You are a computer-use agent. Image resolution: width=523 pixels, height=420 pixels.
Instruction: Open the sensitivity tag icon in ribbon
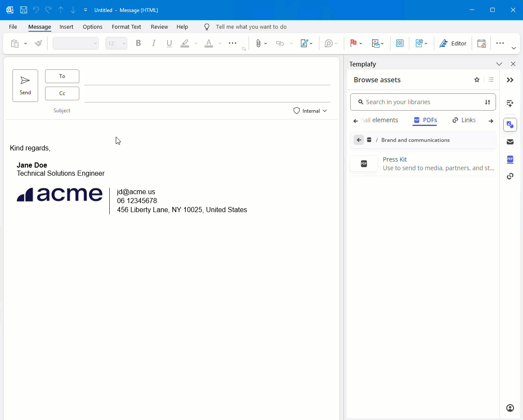point(419,43)
